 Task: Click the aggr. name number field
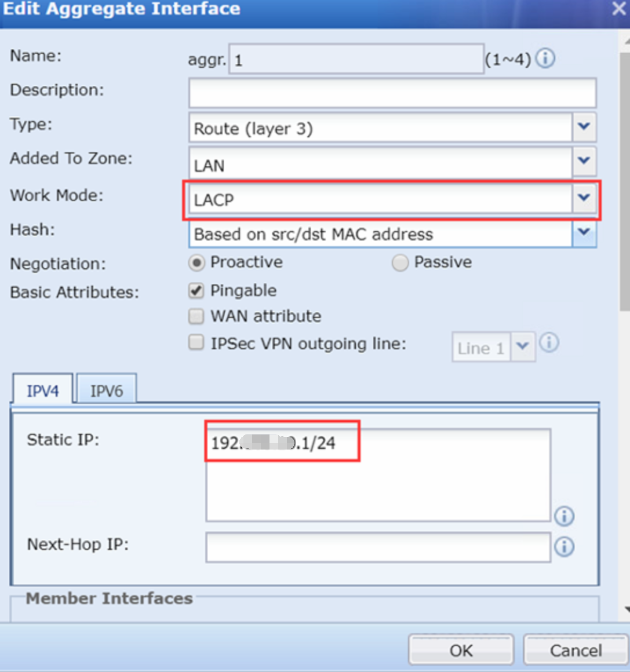pyautogui.click(x=356, y=59)
